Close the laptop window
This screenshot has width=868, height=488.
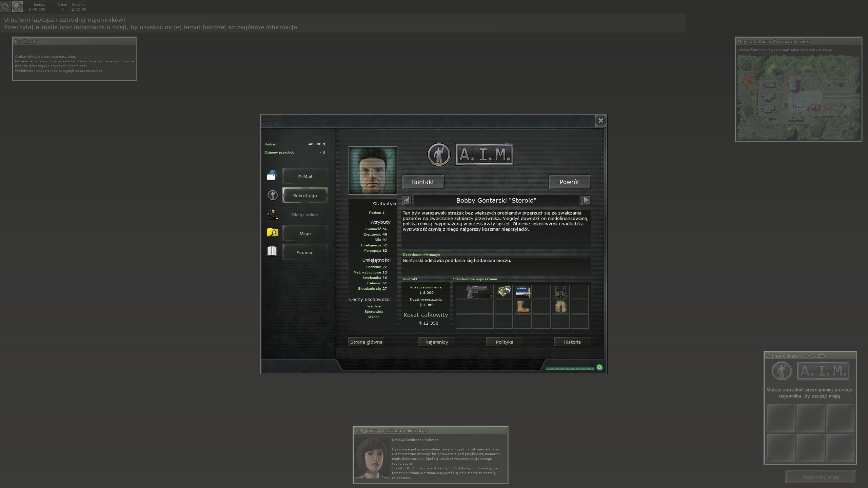click(x=600, y=121)
